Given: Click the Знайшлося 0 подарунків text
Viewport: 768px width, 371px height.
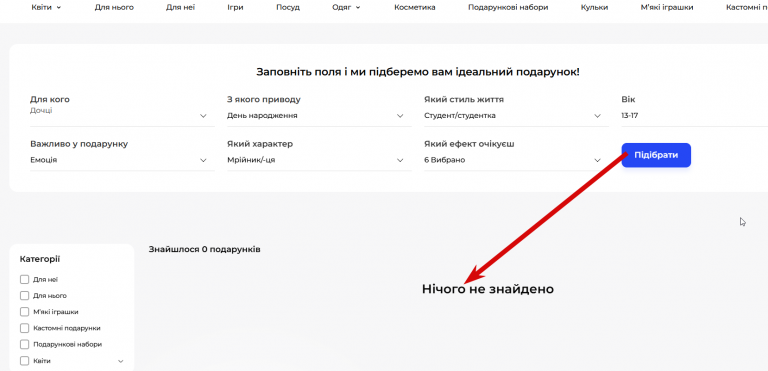Looking at the screenshot, I should pyautogui.click(x=204, y=249).
